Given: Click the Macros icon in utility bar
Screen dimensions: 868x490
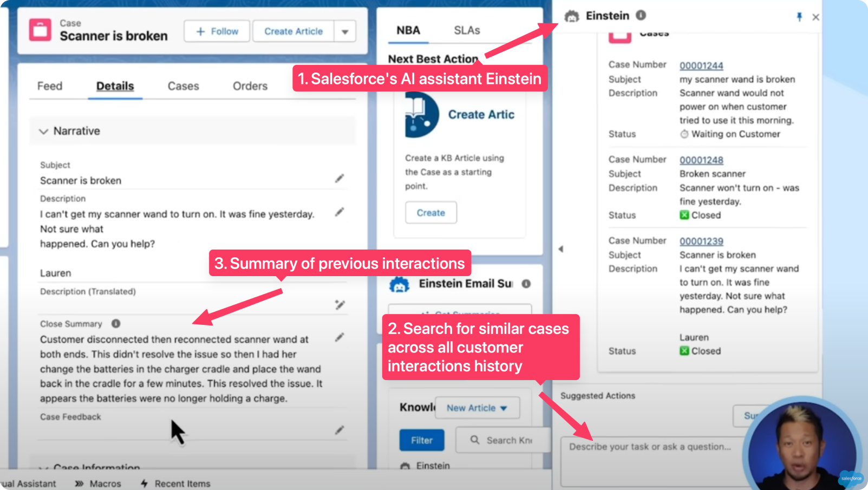Looking at the screenshot, I should 79,484.
